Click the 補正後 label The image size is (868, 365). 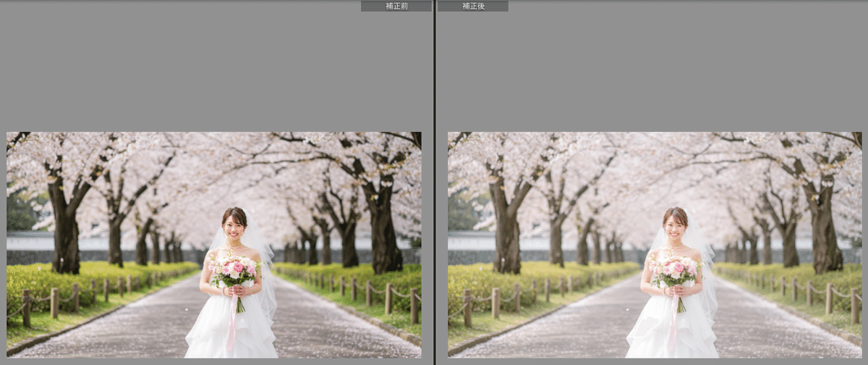[472, 6]
